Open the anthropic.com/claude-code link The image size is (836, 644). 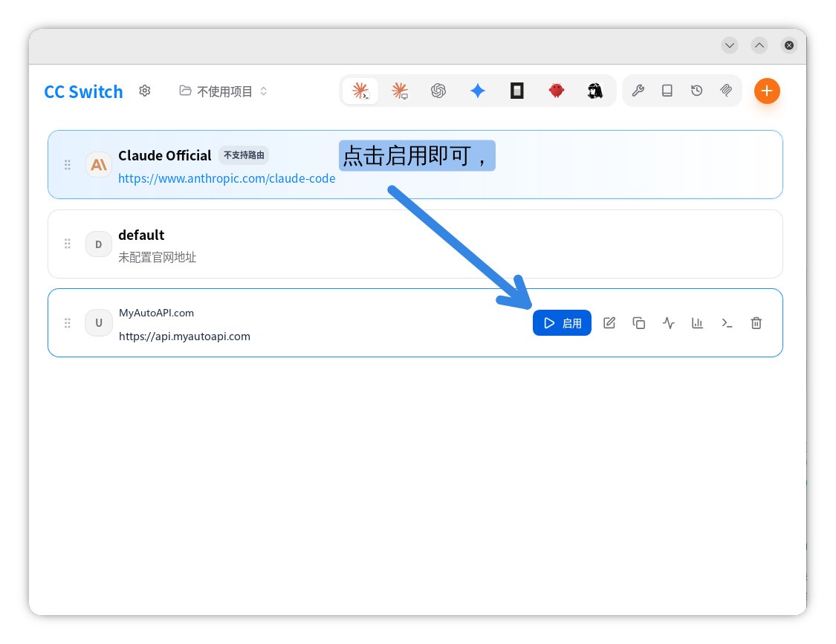click(x=227, y=178)
